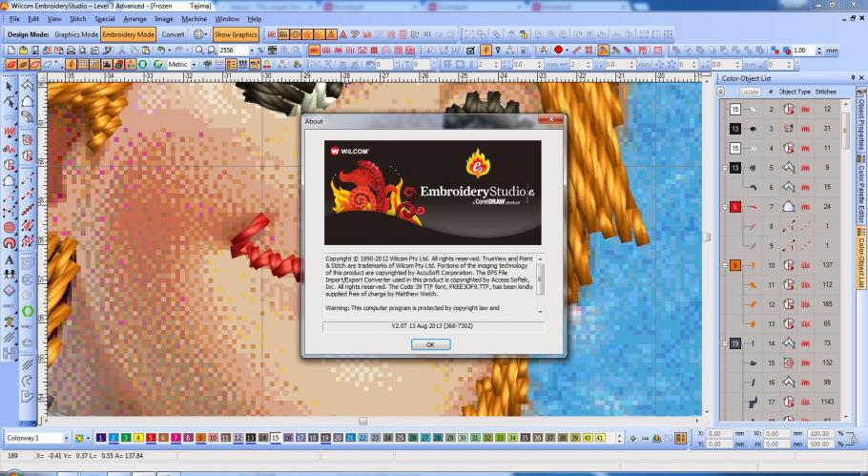Pin the Color-Object List panel
The width and height of the screenshot is (868, 476).
[853, 78]
